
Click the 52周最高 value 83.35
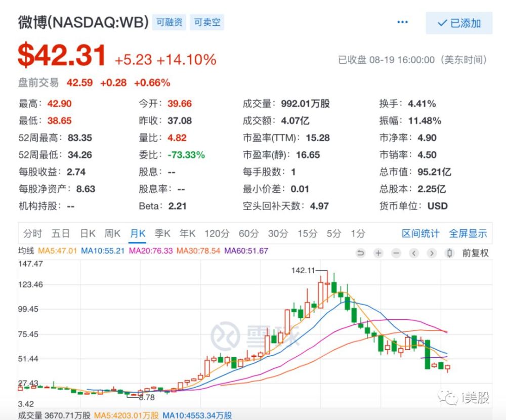click(x=80, y=138)
